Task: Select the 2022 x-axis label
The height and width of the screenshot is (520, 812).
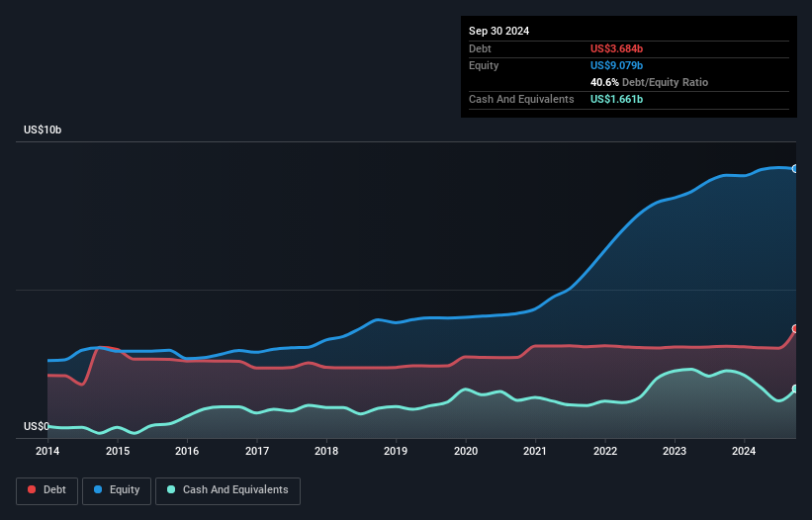Action: (x=605, y=451)
